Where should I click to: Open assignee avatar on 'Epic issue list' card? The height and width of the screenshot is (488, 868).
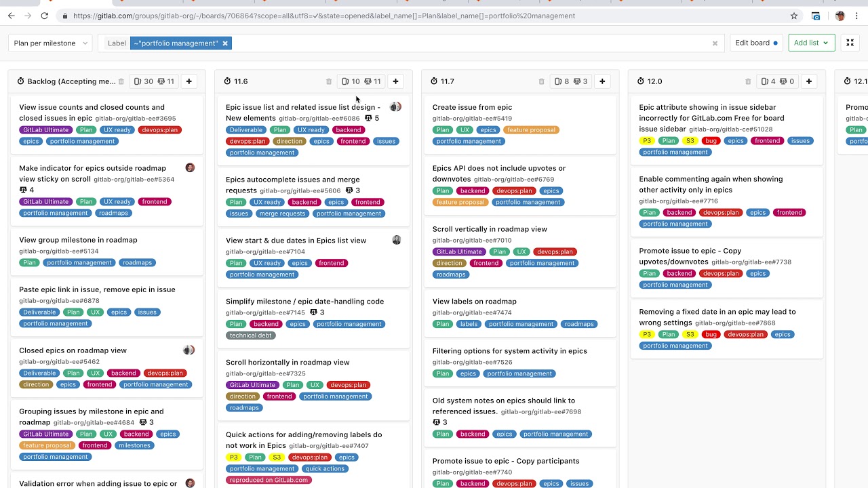(395, 106)
